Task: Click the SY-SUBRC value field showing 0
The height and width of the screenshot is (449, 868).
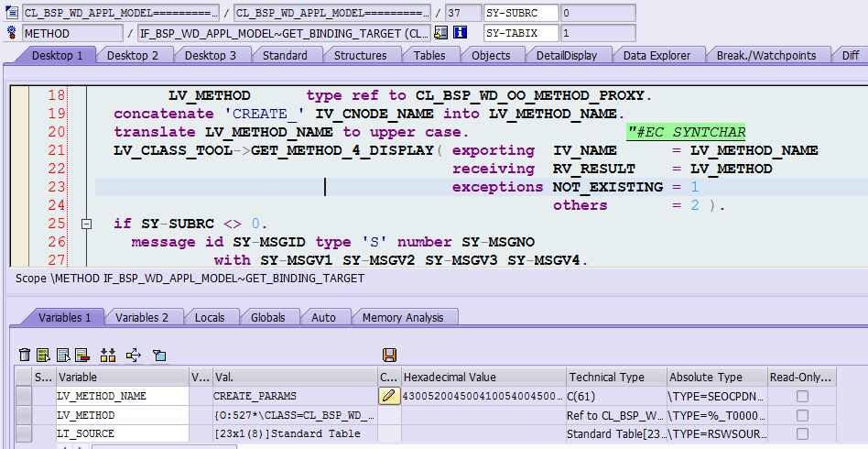Action: [598, 13]
